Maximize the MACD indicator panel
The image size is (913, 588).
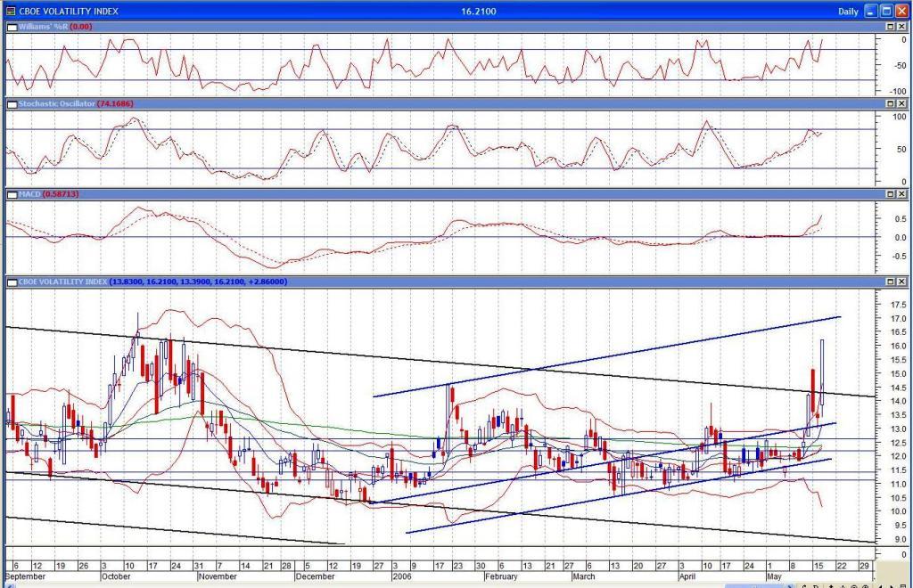click(891, 194)
